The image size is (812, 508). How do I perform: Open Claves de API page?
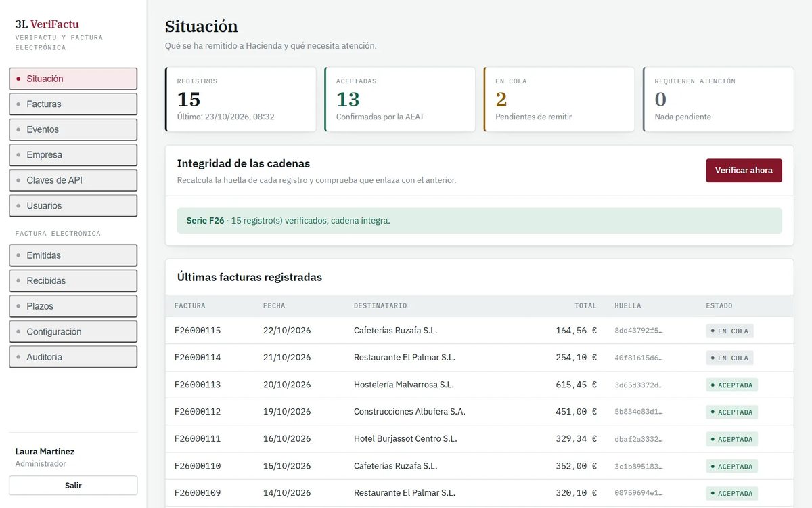point(73,180)
